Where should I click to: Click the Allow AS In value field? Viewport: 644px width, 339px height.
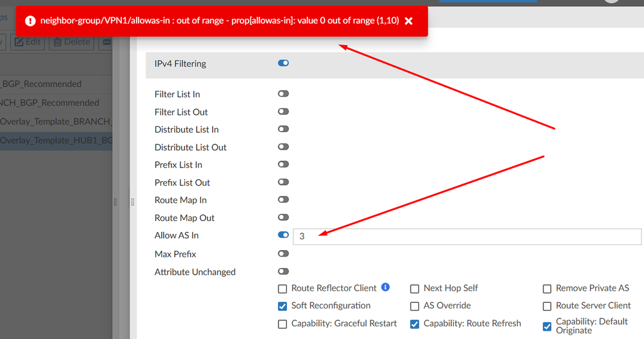click(467, 237)
